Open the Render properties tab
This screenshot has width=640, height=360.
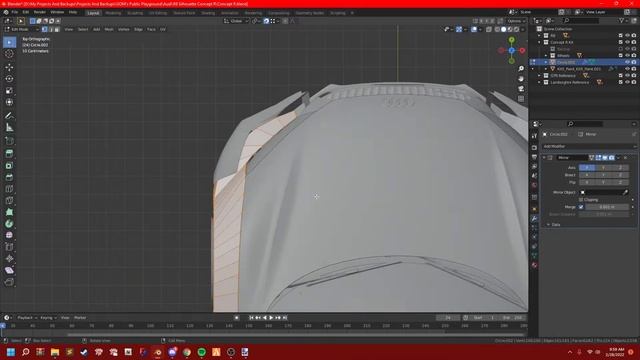[x=534, y=147]
